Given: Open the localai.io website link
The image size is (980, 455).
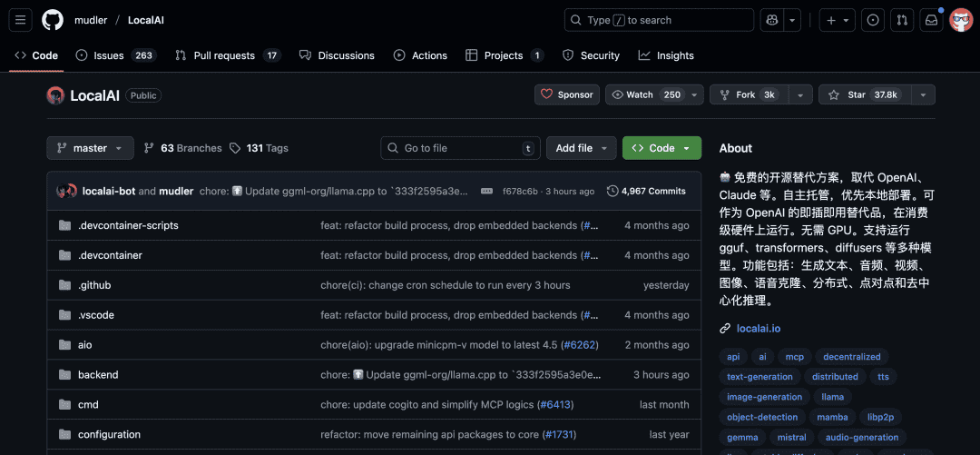Looking at the screenshot, I should [x=758, y=329].
